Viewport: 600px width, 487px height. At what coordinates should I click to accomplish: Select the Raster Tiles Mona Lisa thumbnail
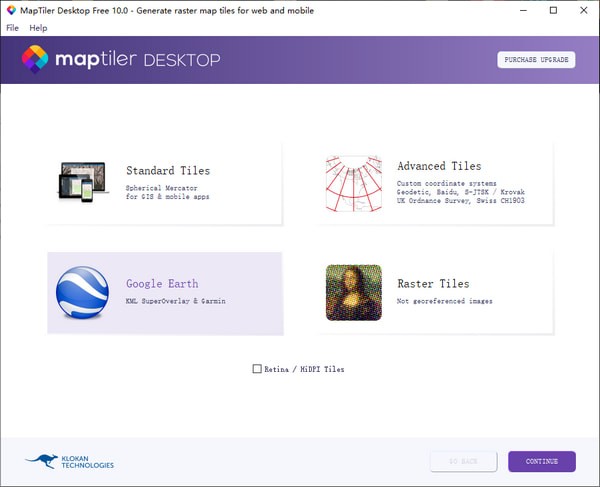pyautogui.click(x=354, y=293)
